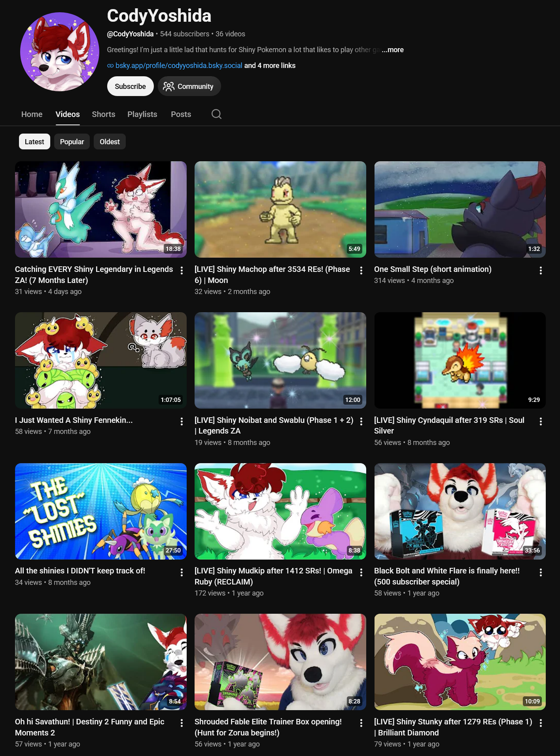Image resolution: width=560 pixels, height=756 pixels.
Task: Select the Popular sort chip
Action: click(72, 141)
